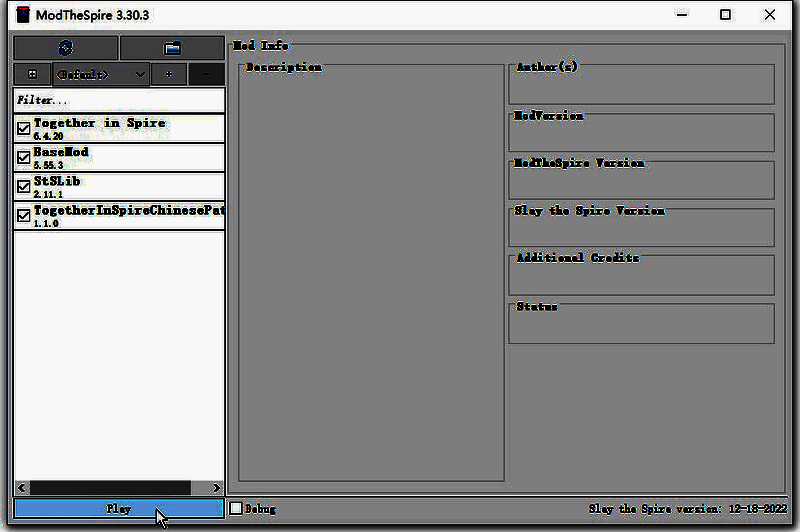Click the refresh/update mods icon button

66,48
